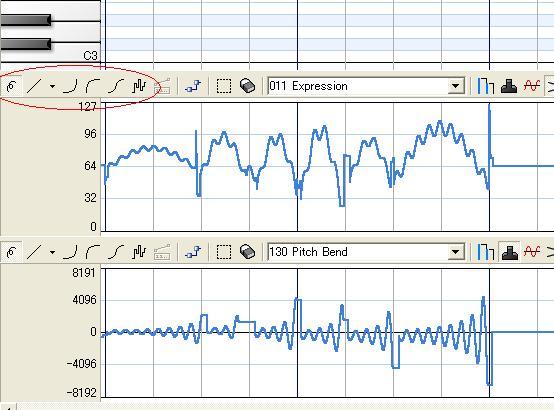Select eraser tool in Expression lane
The image size is (554, 410).
(247, 86)
